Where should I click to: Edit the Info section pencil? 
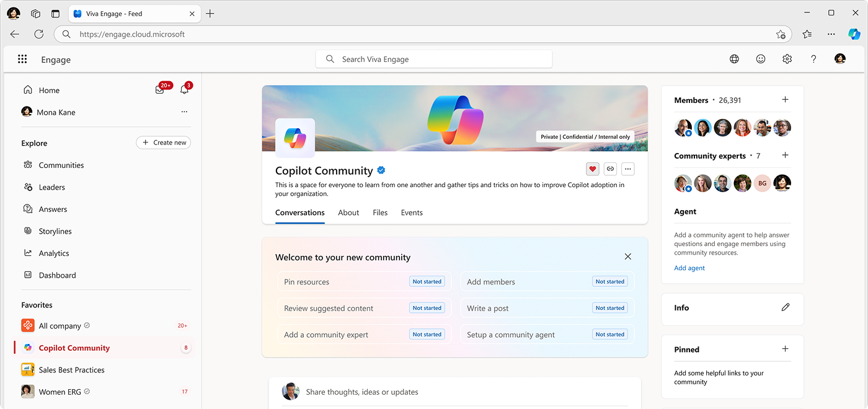coord(786,307)
